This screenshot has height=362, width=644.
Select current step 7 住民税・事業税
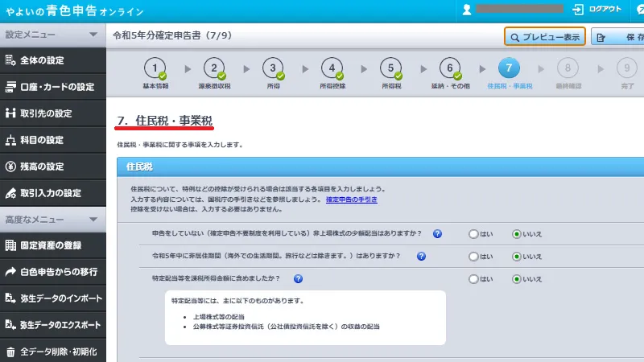tap(510, 73)
